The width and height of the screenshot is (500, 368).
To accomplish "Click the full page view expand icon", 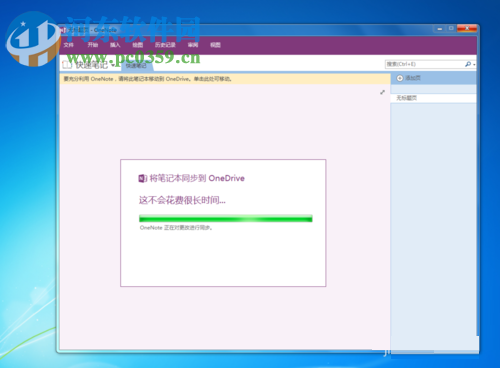I will coord(382,92).
